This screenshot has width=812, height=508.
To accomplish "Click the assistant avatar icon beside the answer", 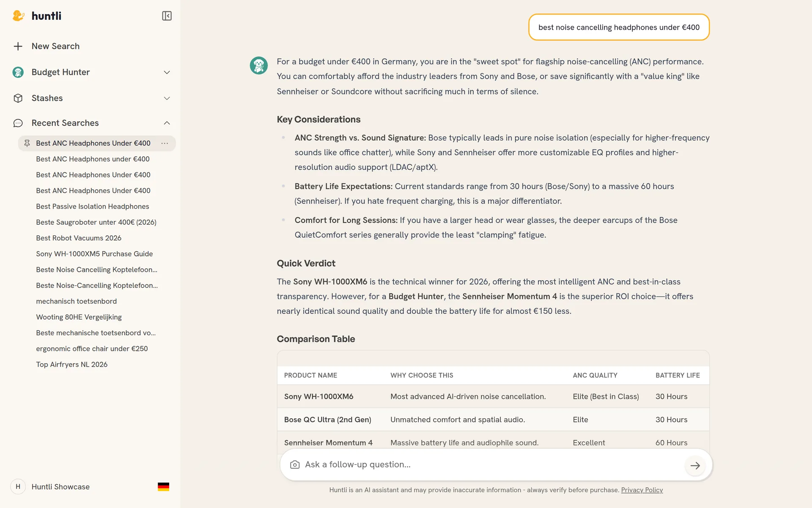I will 259,66.
